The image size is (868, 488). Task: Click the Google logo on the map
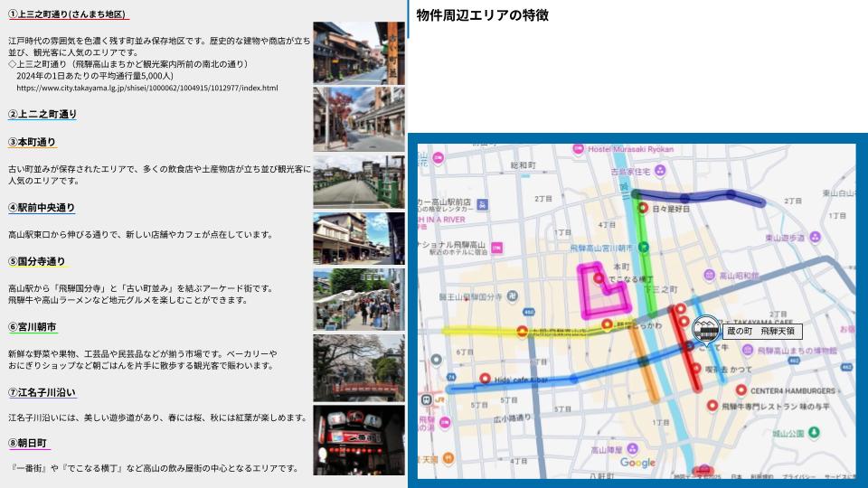637,463
